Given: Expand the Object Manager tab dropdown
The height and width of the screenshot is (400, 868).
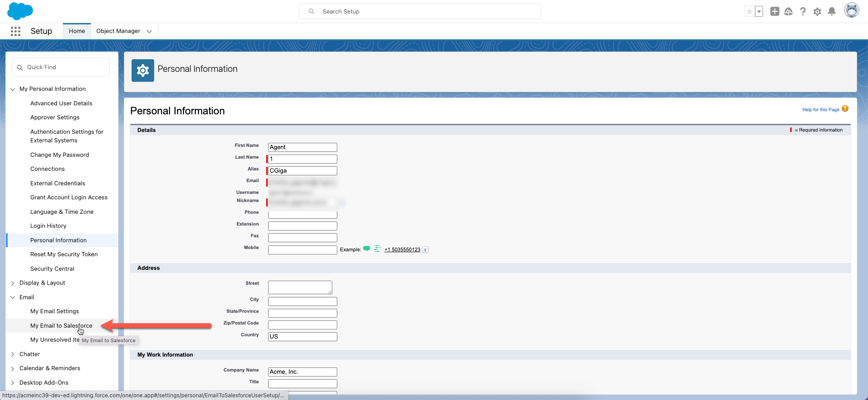Looking at the screenshot, I should (149, 31).
